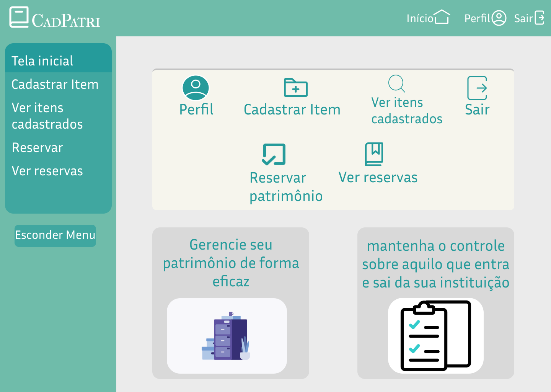Click the Esconder Menu button
551x392 pixels.
[x=55, y=235]
